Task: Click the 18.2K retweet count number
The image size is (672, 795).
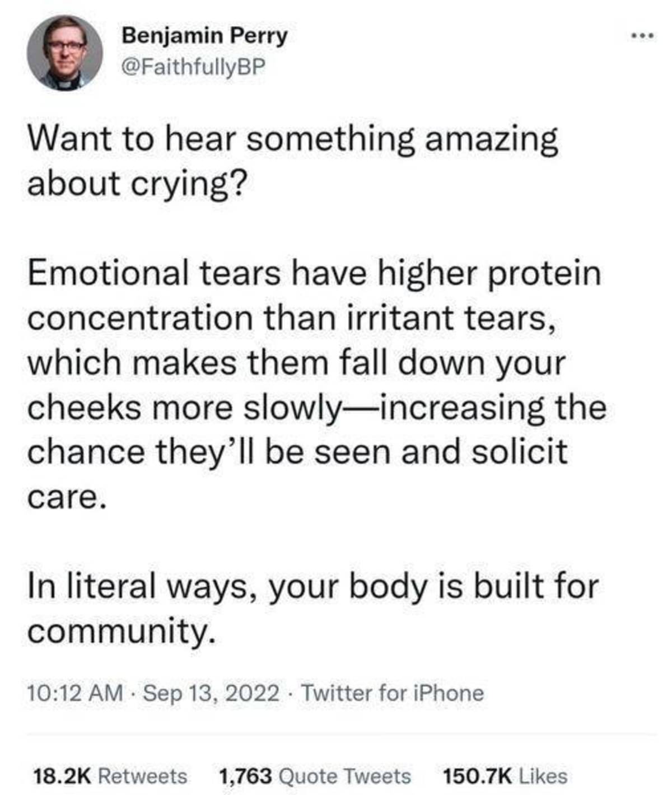Action: pyautogui.click(x=62, y=777)
